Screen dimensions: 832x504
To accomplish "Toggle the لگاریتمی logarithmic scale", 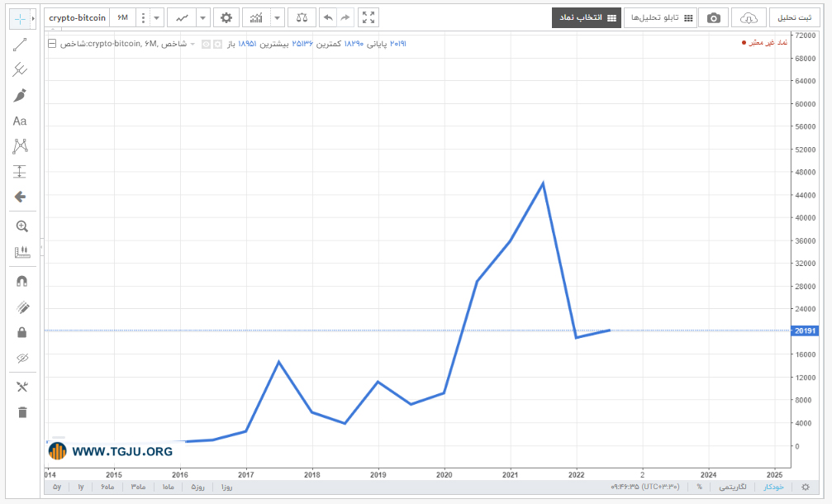I will click(x=733, y=487).
